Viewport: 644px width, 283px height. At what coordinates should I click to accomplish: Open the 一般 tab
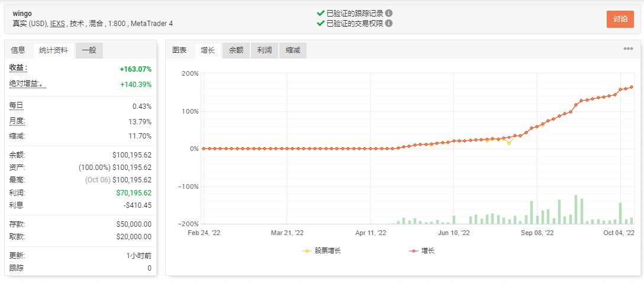[89, 50]
